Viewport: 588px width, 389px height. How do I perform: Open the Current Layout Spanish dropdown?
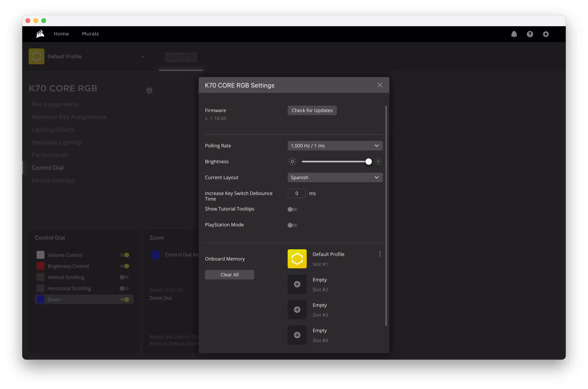pyautogui.click(x=335, y=177)
